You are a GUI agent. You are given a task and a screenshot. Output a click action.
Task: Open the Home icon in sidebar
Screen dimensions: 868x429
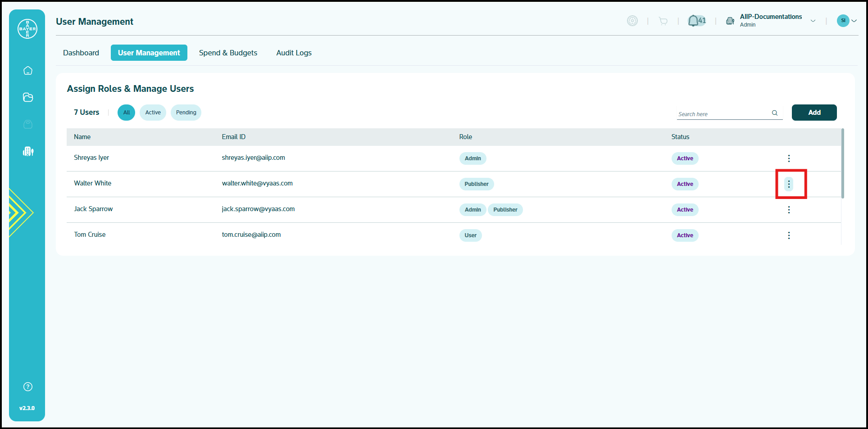[28, 71]
